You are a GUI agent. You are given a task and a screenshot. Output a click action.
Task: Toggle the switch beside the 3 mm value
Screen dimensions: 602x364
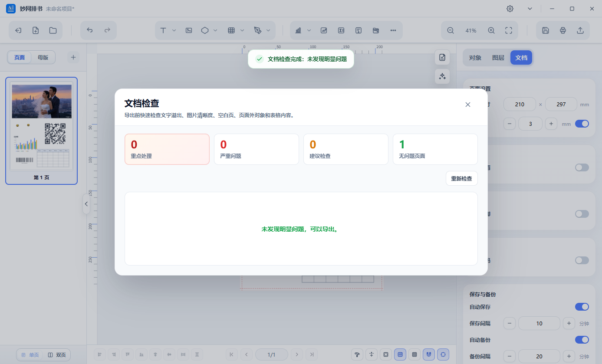click(x=582, y=124)
